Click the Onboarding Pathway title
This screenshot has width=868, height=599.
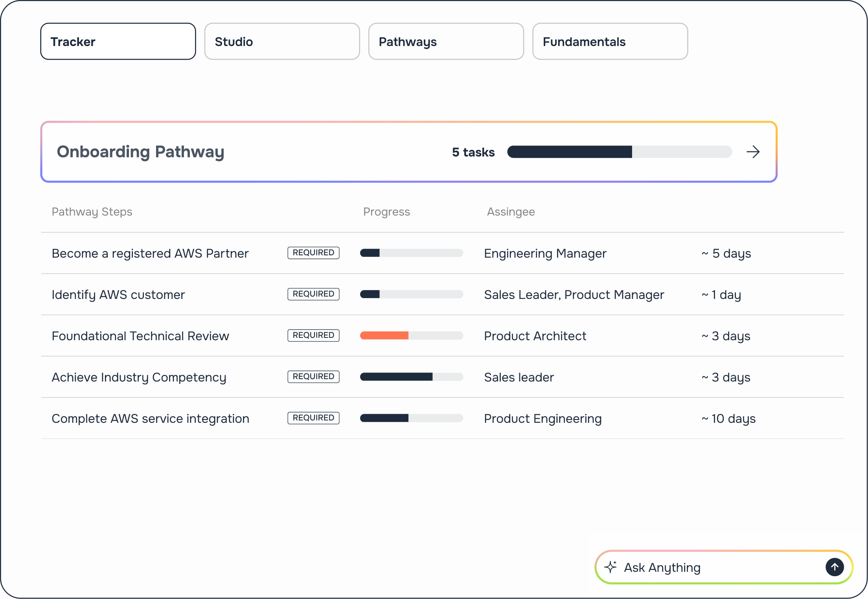tap(141, 152)
